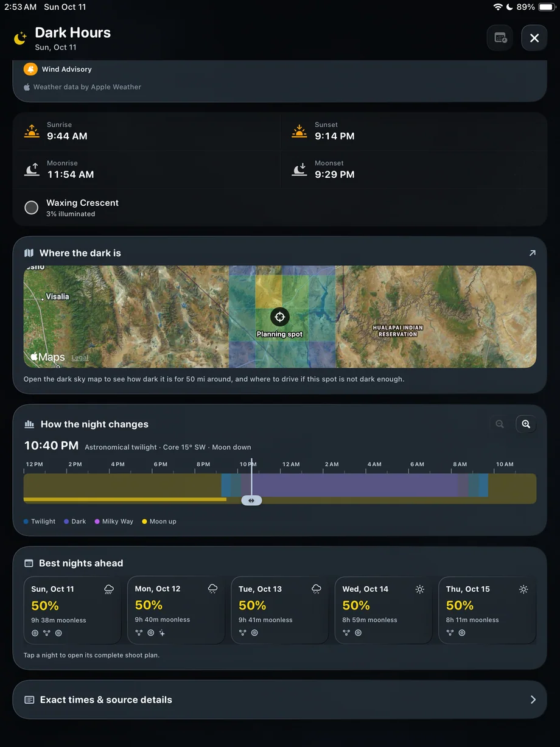Tap the Dark legend dot
560x747 pixels.
66,522
